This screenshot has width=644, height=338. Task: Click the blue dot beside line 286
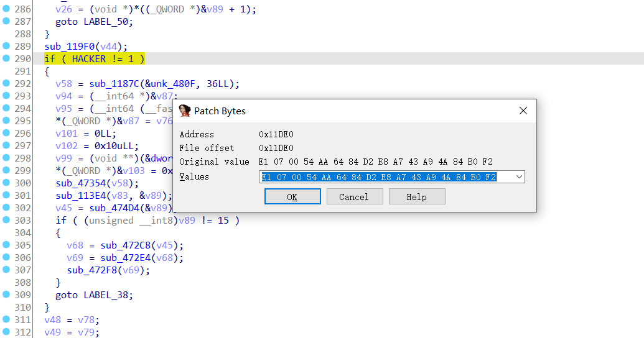pyautogui.click(x=6, y=9)
